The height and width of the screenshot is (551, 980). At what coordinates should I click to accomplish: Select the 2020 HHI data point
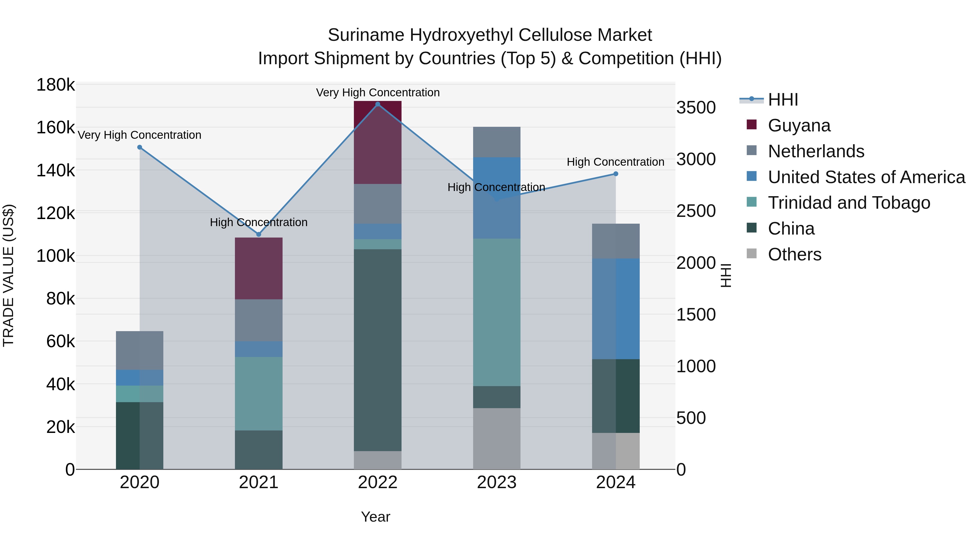[x=140, y=147]
